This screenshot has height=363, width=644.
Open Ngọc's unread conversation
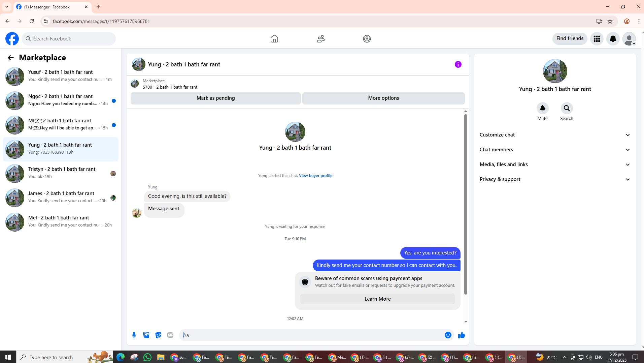(61, 100)
